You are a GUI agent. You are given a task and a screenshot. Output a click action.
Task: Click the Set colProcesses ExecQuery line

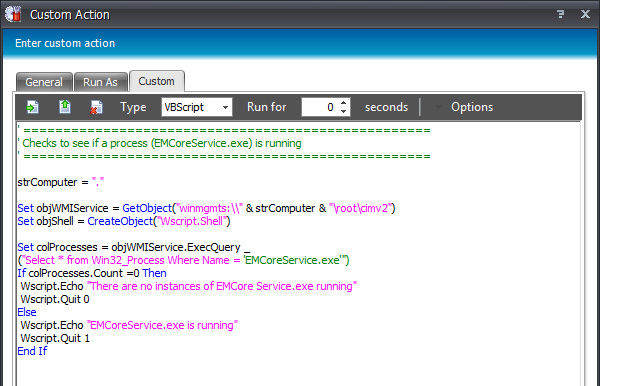(134, 247)
